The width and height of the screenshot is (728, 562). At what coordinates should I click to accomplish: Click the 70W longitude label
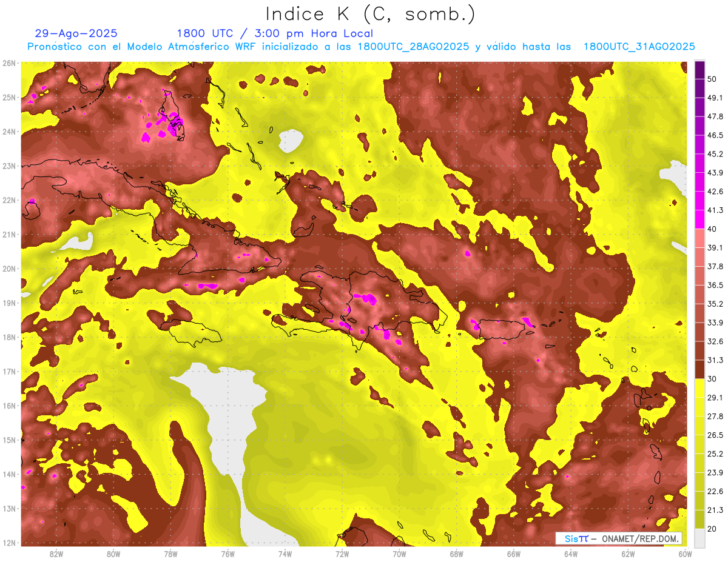pos(399,554)
